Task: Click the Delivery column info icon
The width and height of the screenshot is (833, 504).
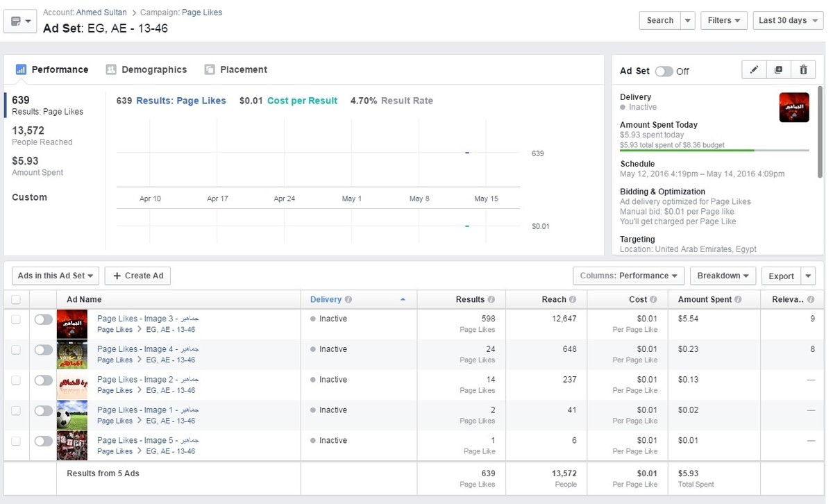Action: (348, 300)
